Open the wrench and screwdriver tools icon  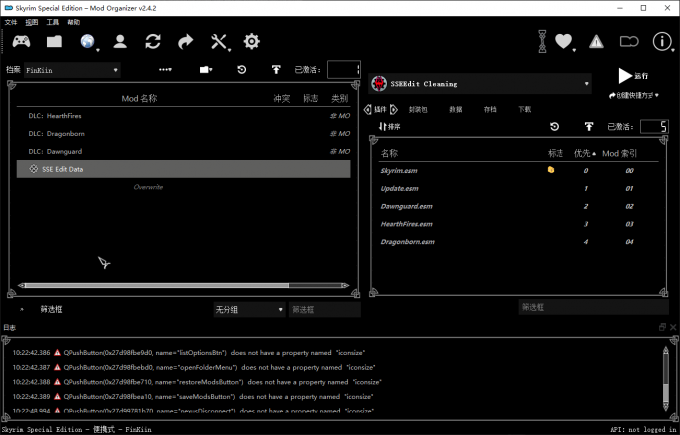pos(219,42)
